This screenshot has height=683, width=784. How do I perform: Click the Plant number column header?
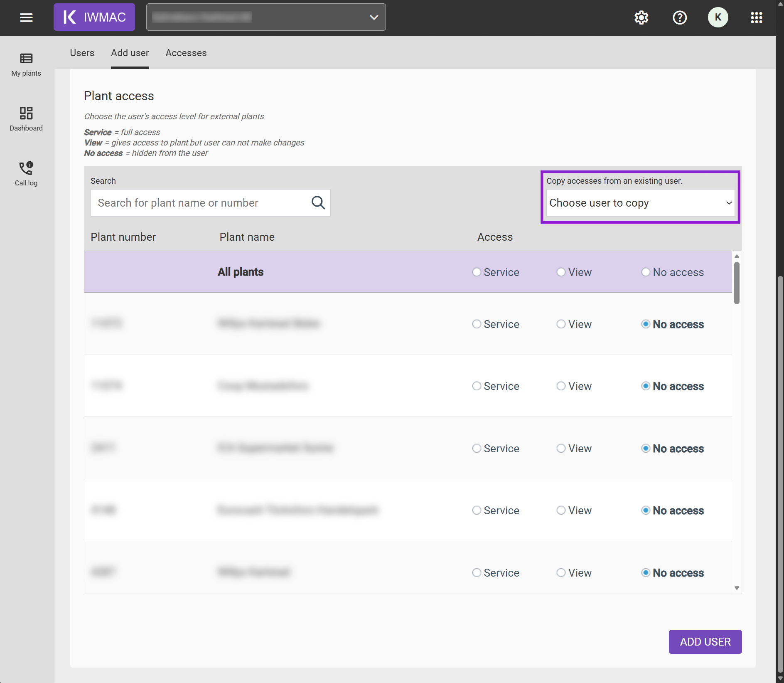[123, 237]
